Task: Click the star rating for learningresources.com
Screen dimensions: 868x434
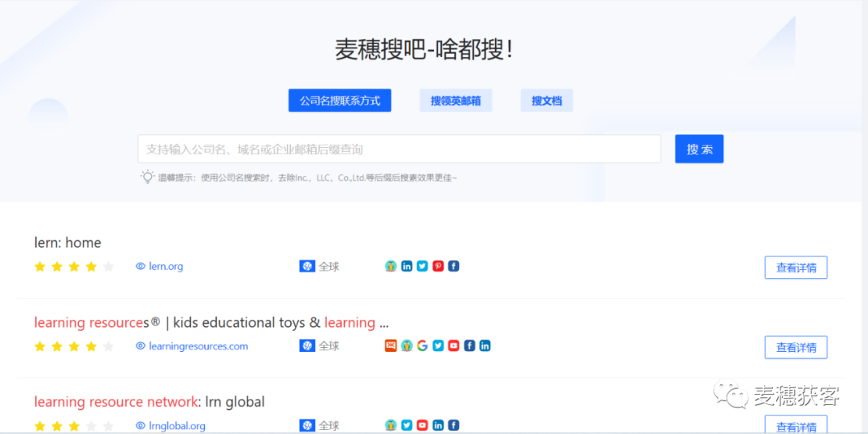Action: click(x=74, y=346)
